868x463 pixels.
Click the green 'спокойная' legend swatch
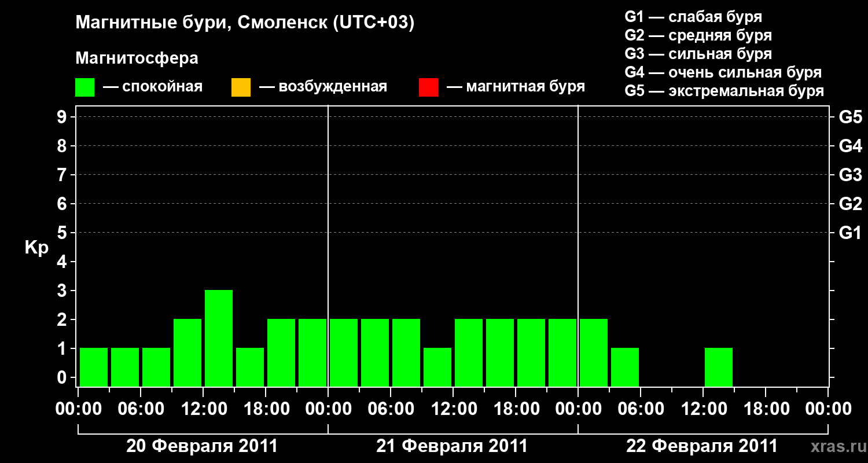[x=85, y=87]
